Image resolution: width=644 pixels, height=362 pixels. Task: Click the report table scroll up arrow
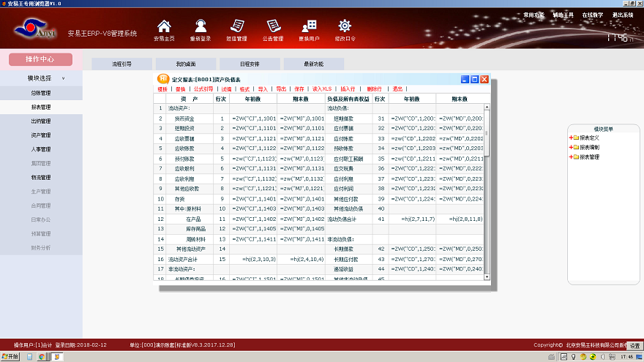[x=487, y=107]
